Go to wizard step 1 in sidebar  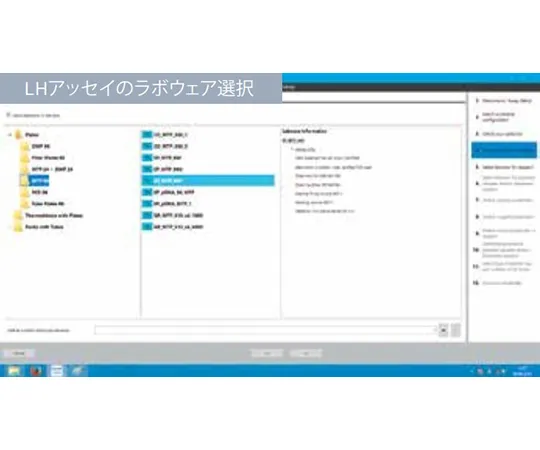tap(503, 101)
